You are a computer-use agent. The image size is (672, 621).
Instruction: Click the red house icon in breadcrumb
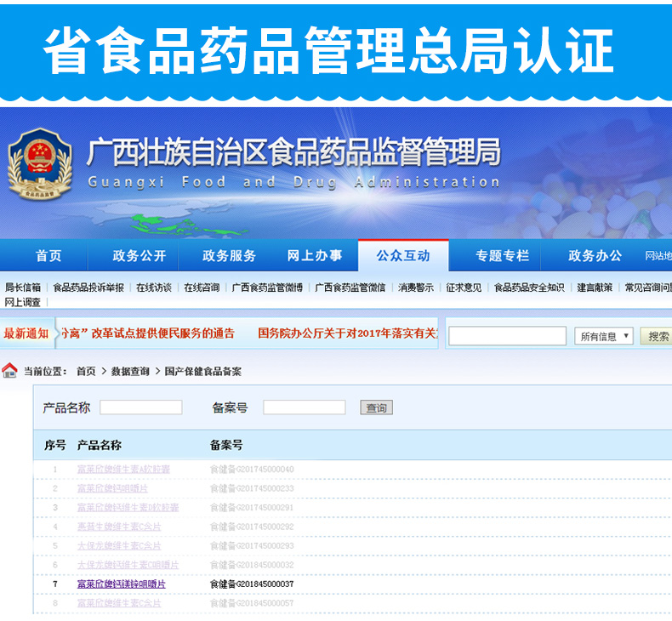[9, 370]
